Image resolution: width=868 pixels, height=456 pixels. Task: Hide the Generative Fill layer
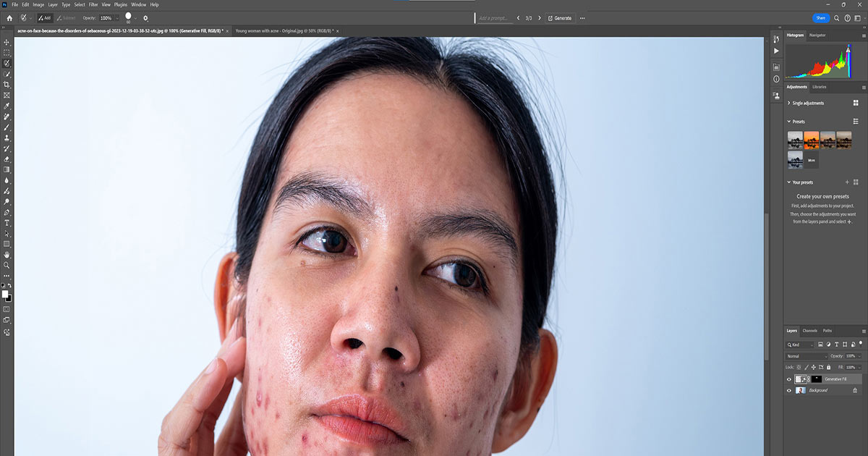(x=789, y=379)
